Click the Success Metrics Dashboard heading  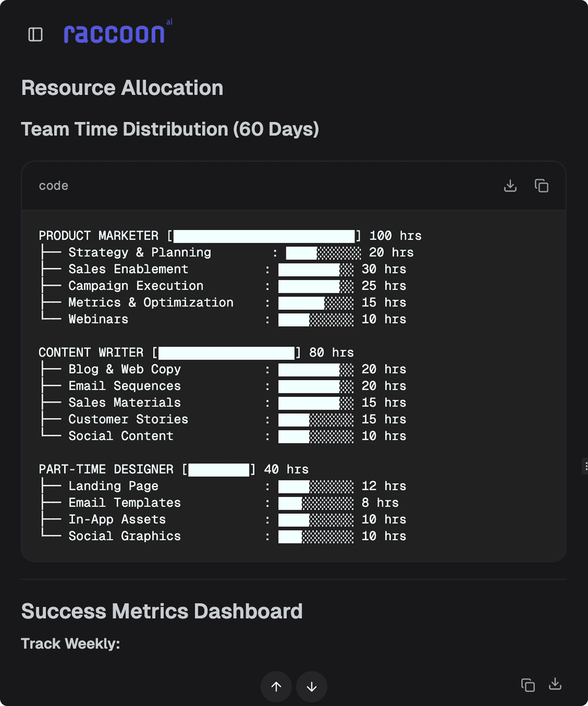(162, 611)
